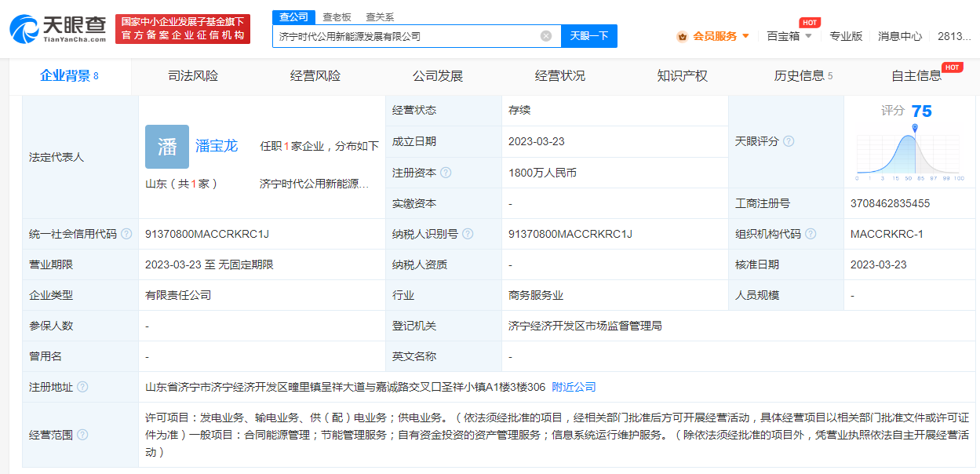Click the crown icon beside 会员服务
This screenshot has height=474, width=980.
pos(682,36)
